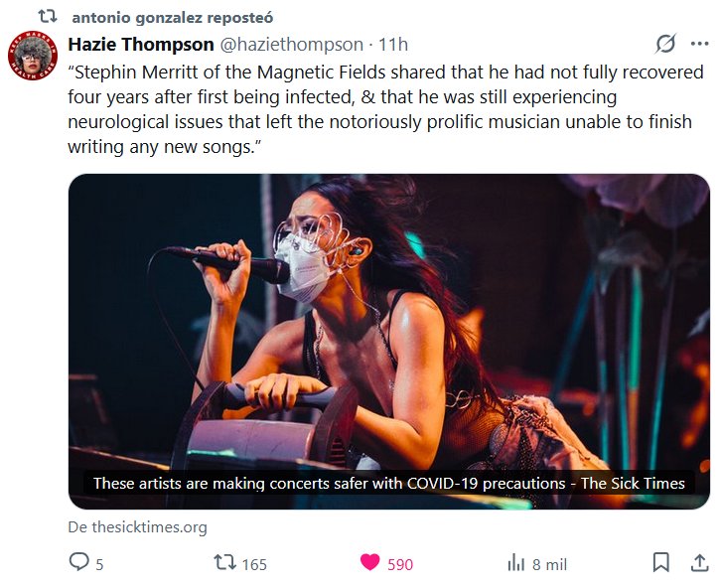Click the reply speech bubble icon
The width and height of the screenshot is (721, 588).
coord(79,563)
